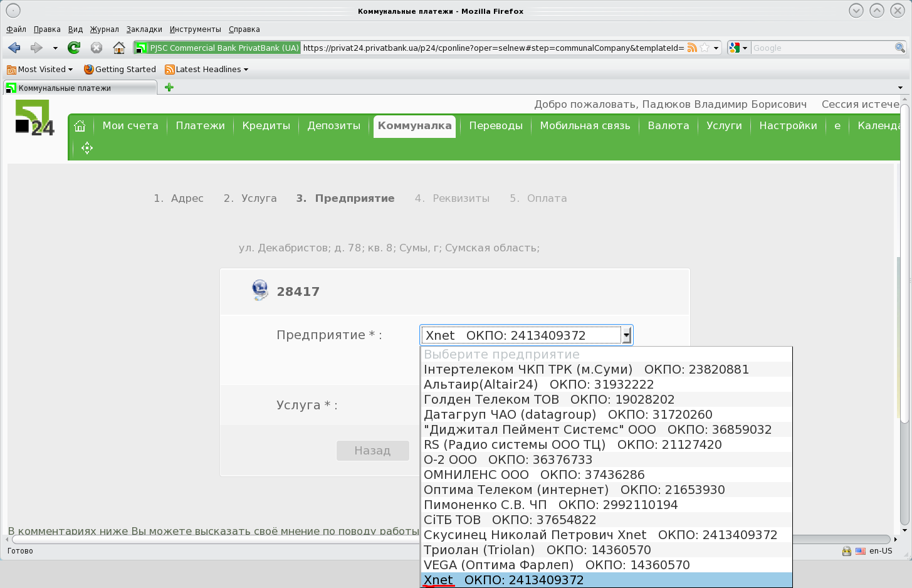Open the Валюта section

point(668,126)
